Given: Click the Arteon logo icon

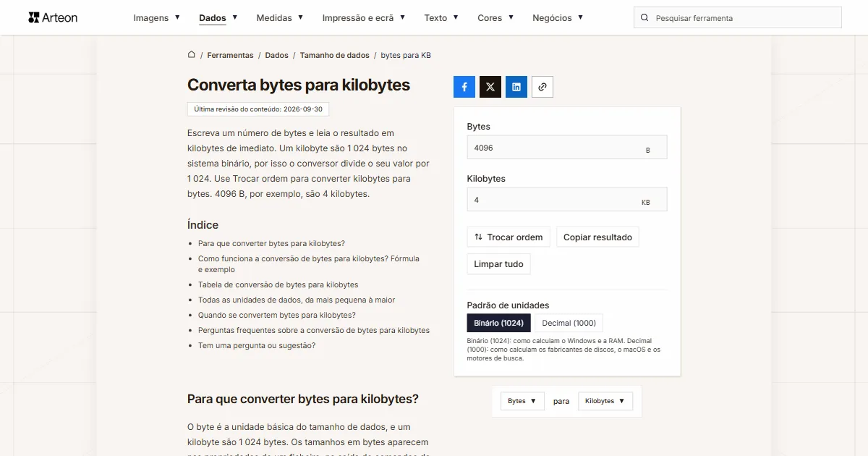Looking at the screenshot, I should tap(34, 17).
